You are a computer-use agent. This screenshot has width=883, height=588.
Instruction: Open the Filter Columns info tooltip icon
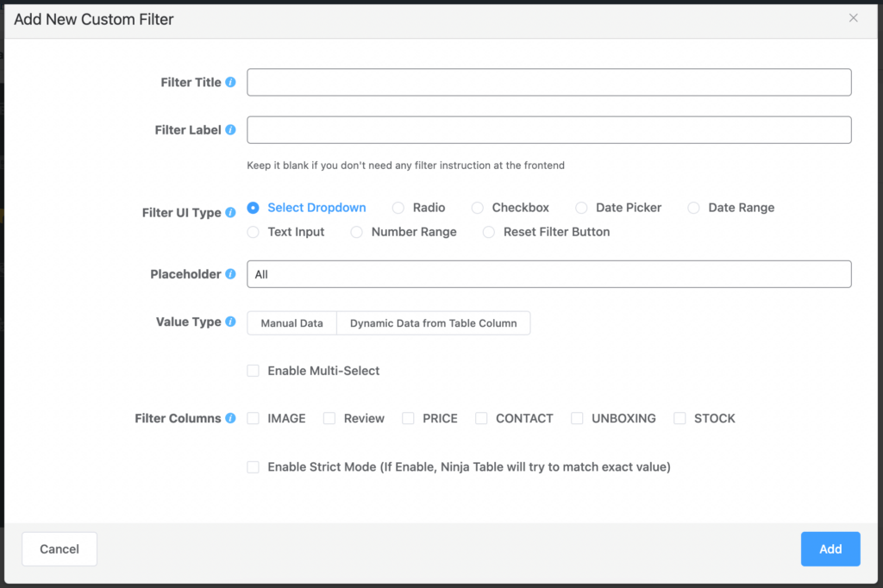point(231,418)
